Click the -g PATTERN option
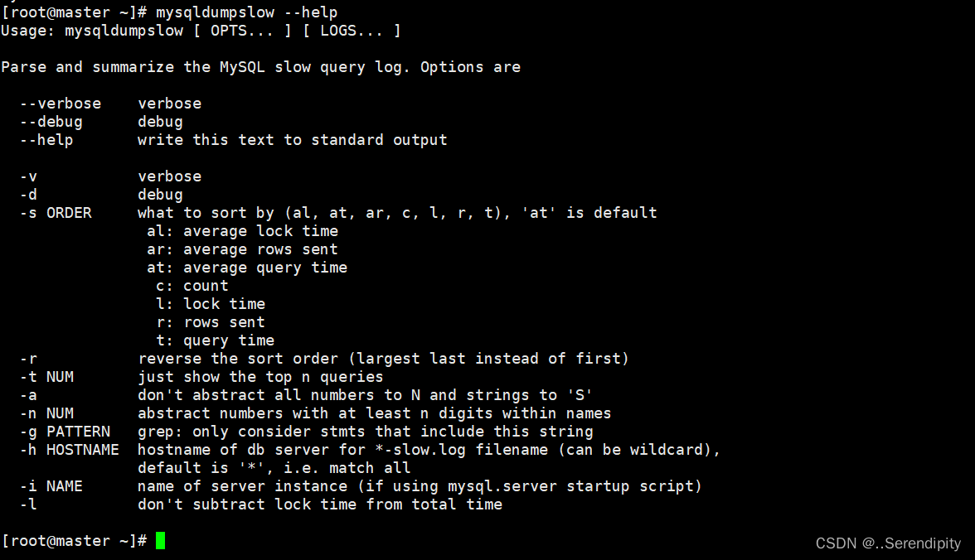Image resolution: width=975 pixels, height=560 pixels. pyautogui.click(x=65, y=432)
